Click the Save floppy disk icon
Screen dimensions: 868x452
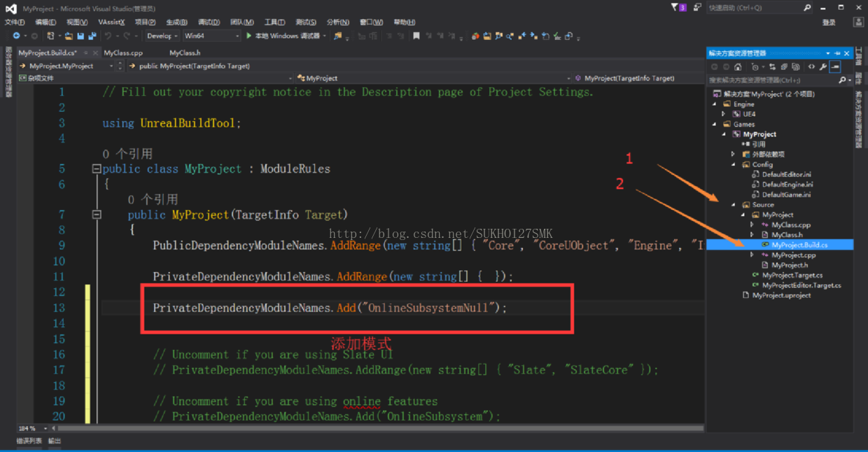pyautogui.click(x=80, y=35)
